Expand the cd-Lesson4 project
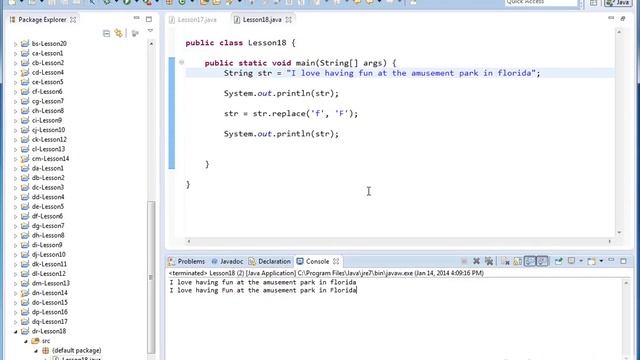The width and height of the screenshot is (640, 360). pyautogui.click(x=16, y=73)
